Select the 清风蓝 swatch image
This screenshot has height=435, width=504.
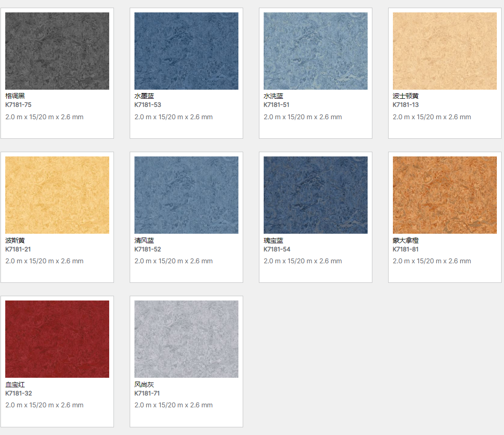point(186,195)
